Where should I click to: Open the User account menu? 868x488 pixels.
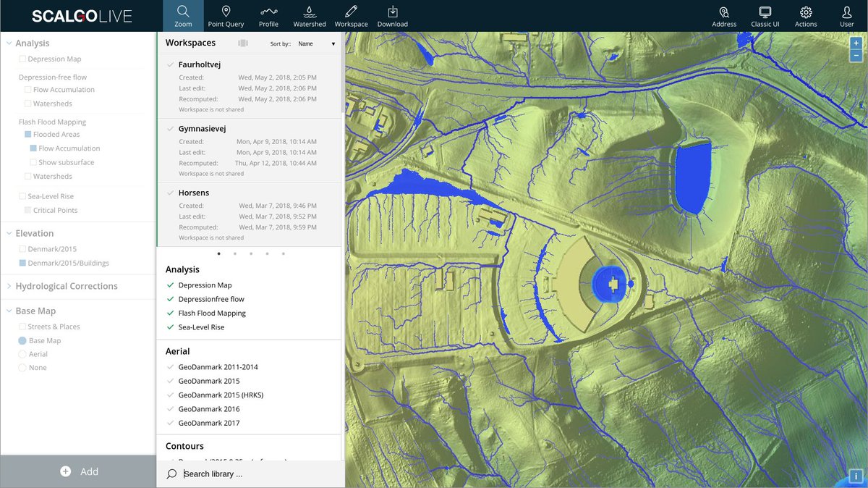(846, 16)
